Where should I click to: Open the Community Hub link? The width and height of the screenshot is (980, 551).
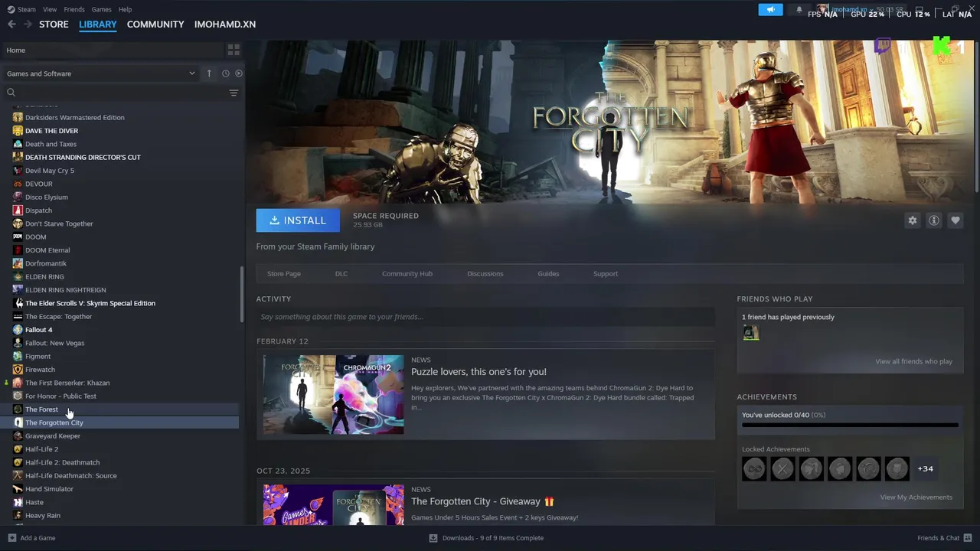[407, 274]
